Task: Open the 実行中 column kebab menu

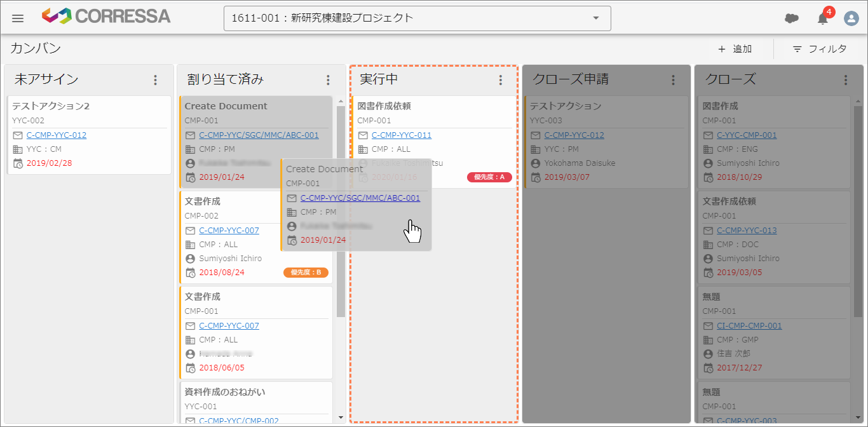Action: [x=500, y=79]
